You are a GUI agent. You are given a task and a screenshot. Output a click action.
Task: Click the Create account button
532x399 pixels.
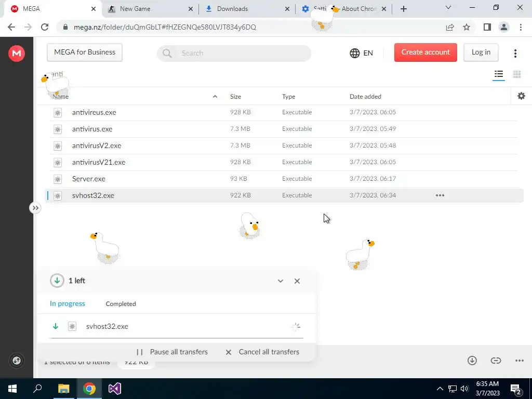pyautogui.click(x=425, y=52)
